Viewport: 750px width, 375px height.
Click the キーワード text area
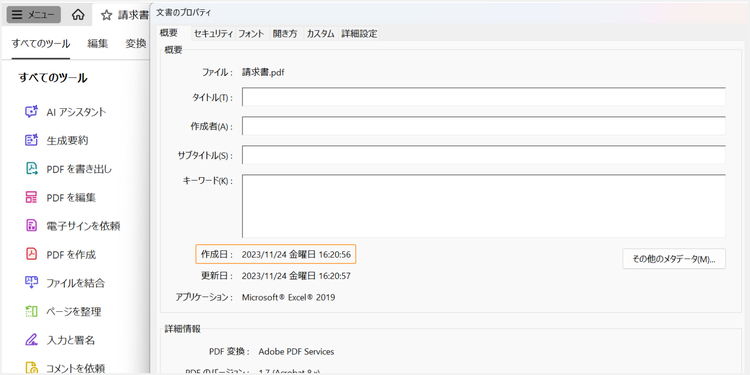pos(484,206)
